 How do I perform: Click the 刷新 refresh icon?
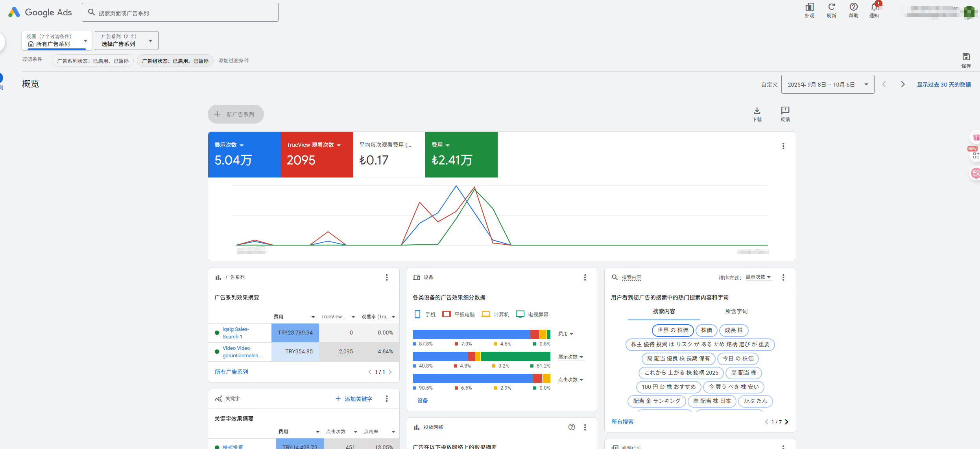click(831, 7)
